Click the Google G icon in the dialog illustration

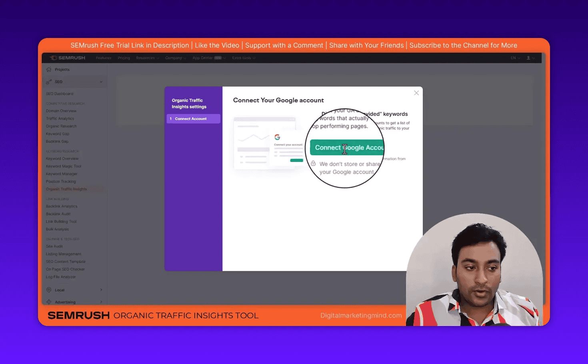(277, 136)
